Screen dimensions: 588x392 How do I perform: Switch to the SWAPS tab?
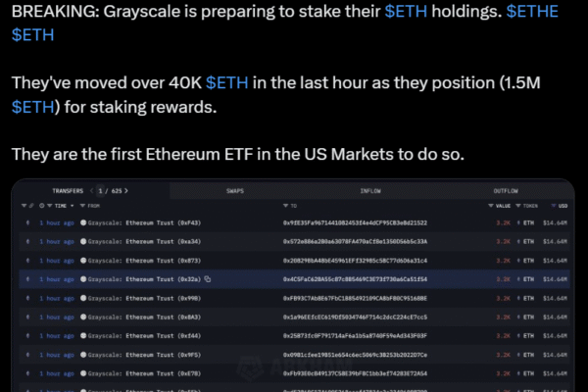click(x=235, y=191)
